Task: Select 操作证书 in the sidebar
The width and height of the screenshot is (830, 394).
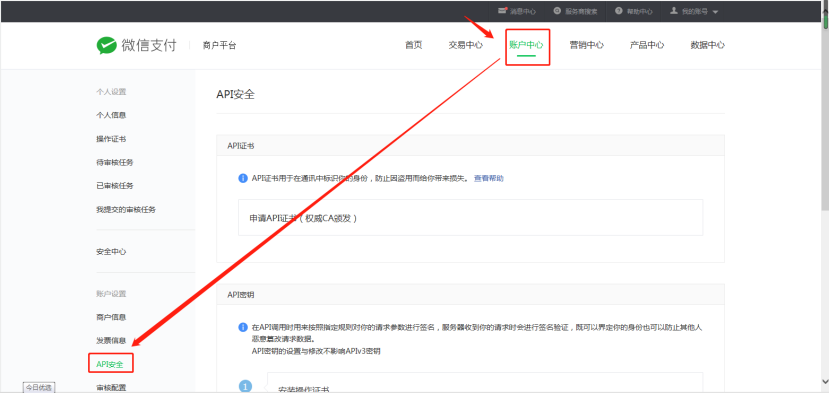Action: pos(111,139)
